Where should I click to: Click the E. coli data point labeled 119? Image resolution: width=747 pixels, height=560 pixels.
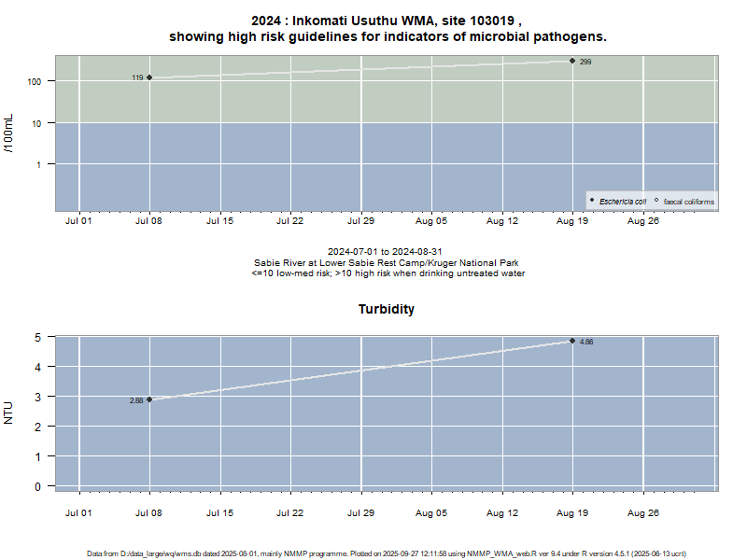[149, 77]
